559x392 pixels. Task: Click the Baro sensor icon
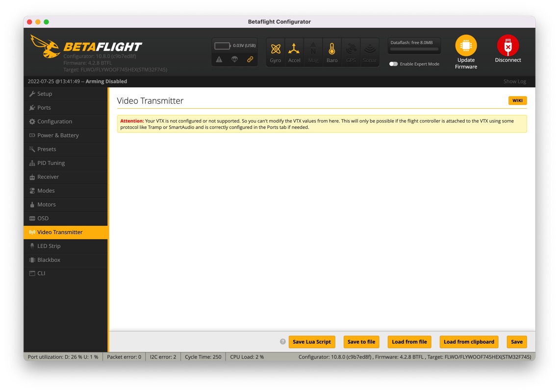332,49
